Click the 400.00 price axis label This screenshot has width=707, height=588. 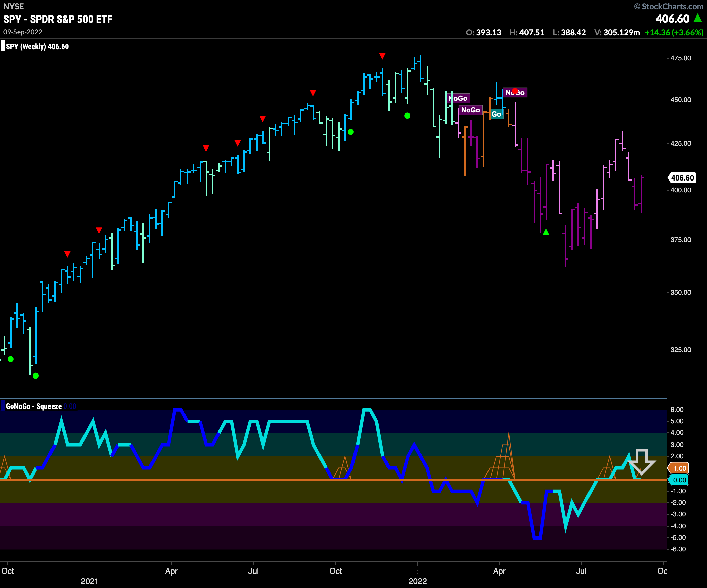(x=681, y=190)
